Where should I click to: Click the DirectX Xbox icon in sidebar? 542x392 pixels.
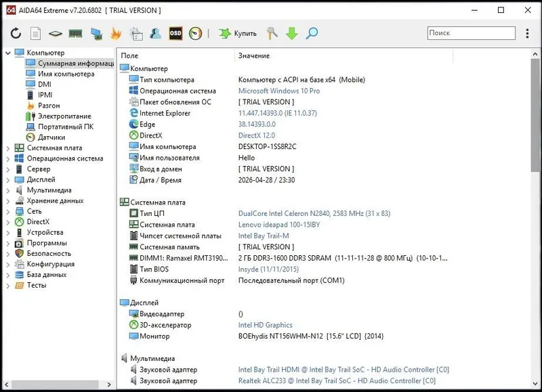tap(20, 222)
